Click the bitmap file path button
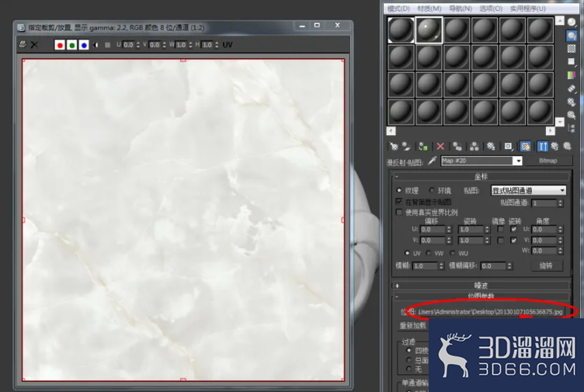 pyautogui.click(x=490, y=312)
